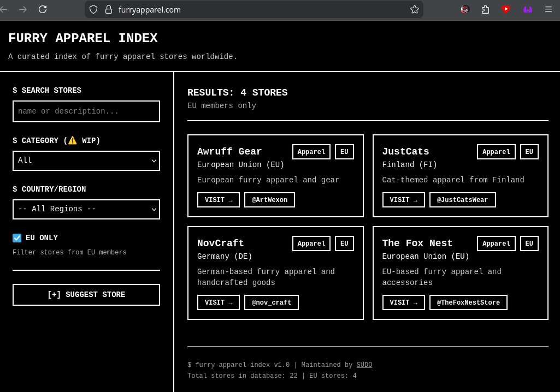Click the NovCraft store name
Screen dimensions: 560x392
coord(220,243)
